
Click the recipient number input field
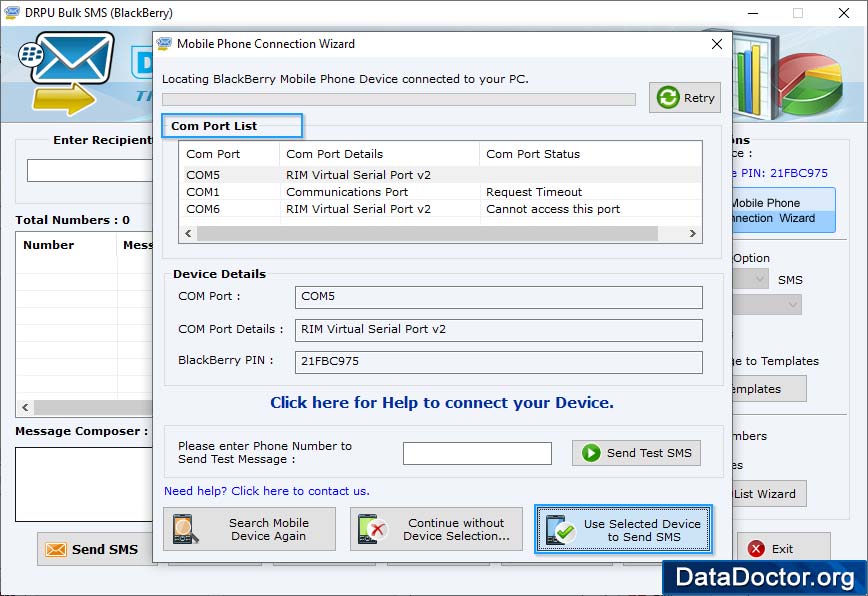click(x=90, y=170)
